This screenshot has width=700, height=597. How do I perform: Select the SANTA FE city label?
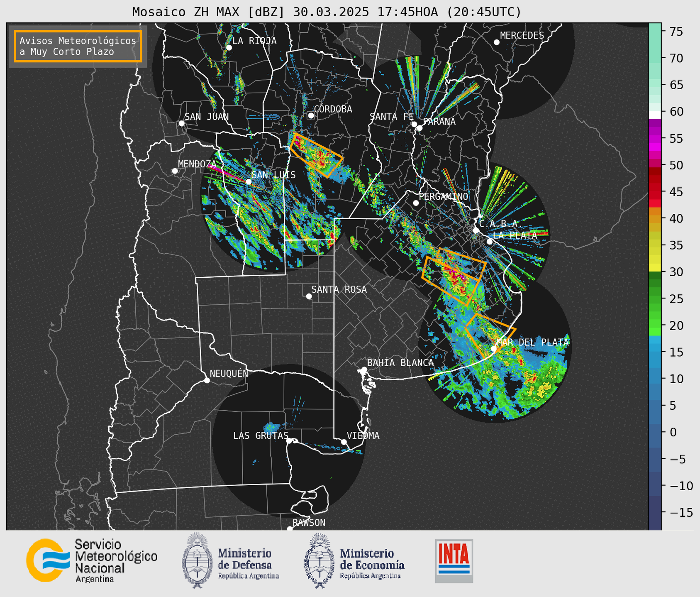[392, 117]
